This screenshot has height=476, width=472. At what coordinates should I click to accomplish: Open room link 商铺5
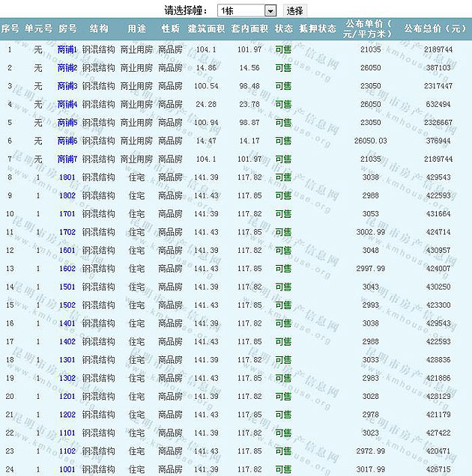(x=67, y=122)
